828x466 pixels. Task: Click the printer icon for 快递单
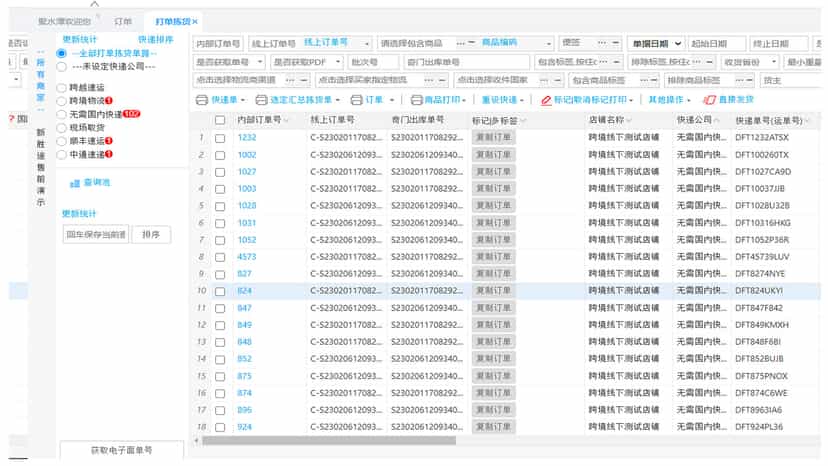point(202,100)
